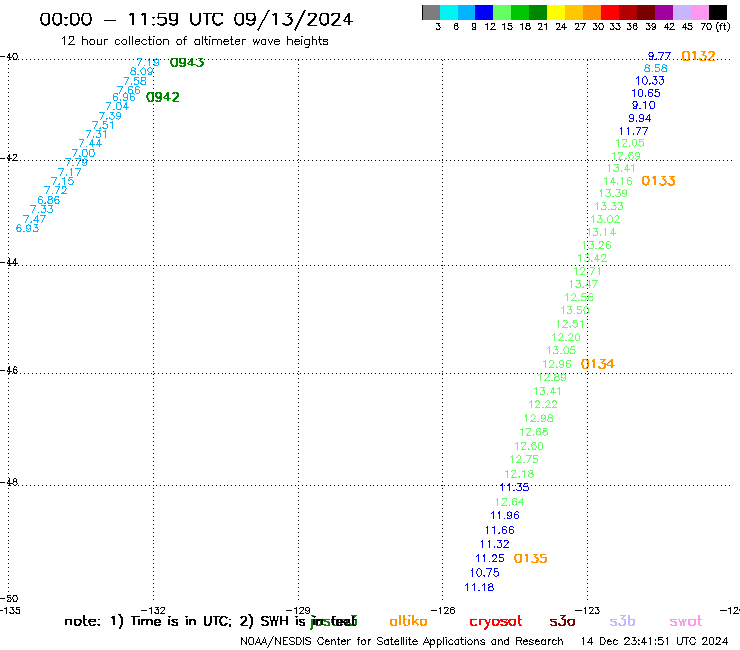Screen dimensions: 740x650
Task: Click the 10.33 wave height reading
Action: pyautogui.click(x=650, y=81)
